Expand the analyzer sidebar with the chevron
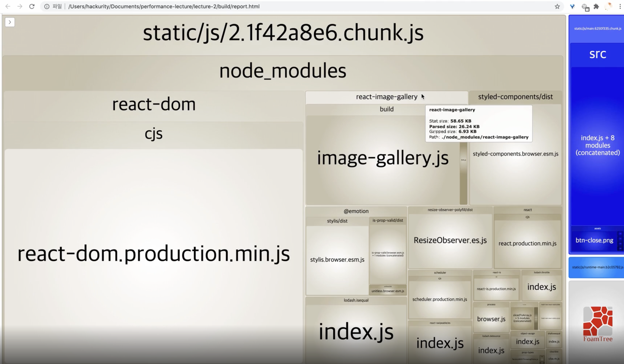624x364 pixels. pyautogui.click(x=10, y=22)
